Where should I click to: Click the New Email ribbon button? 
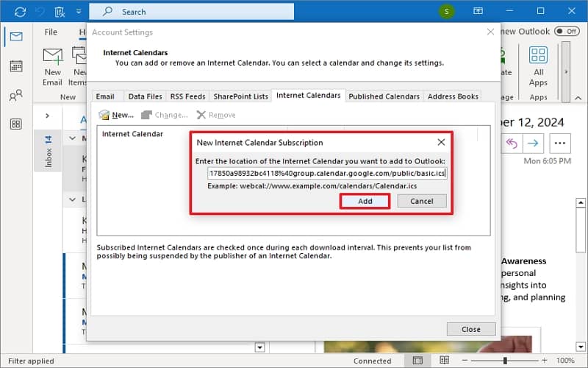point(52,67)
